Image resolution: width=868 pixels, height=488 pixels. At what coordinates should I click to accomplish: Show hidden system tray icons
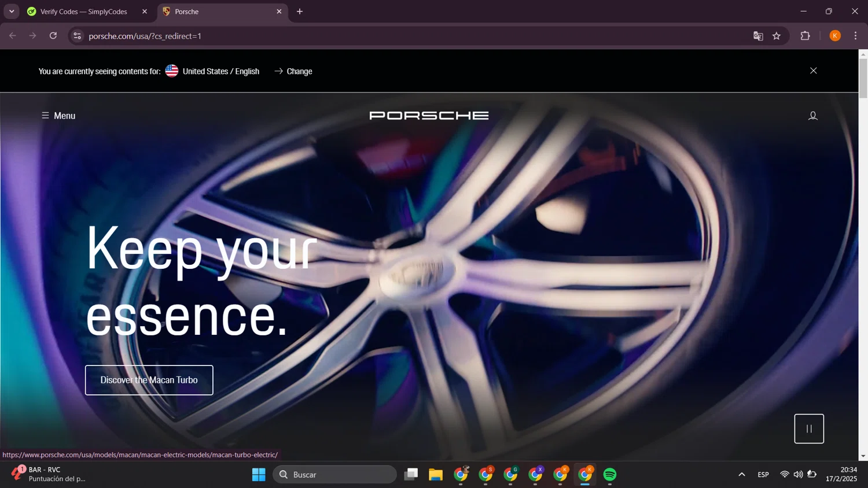(x=741, y=475)
